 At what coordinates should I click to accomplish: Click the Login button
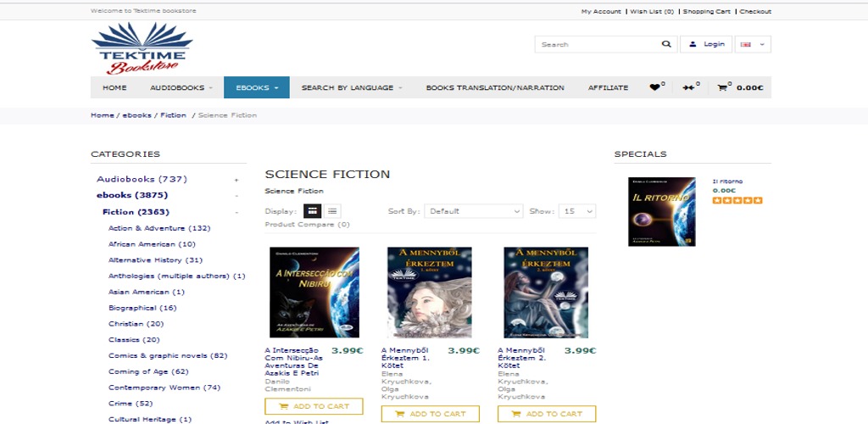706,44
